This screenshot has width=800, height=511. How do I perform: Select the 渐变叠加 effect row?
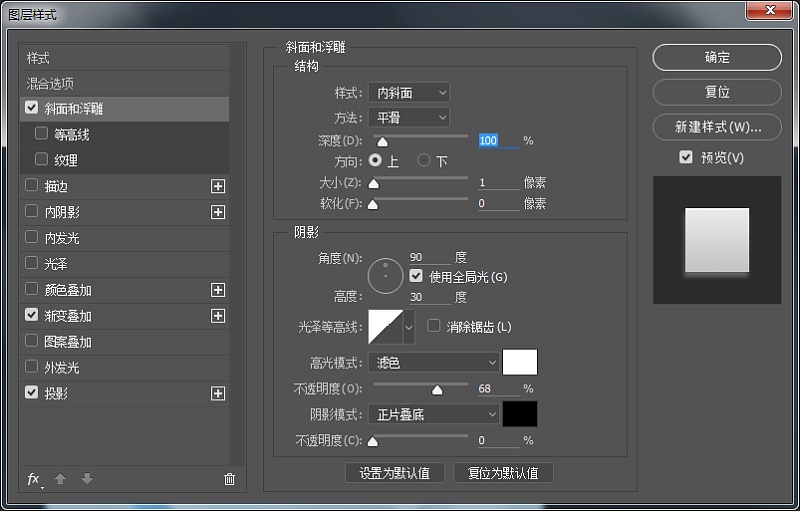click(124, 316)
